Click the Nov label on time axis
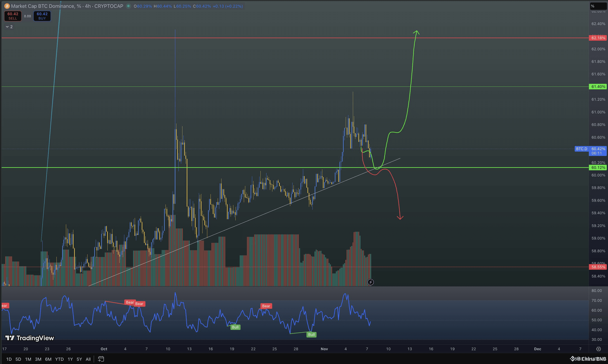The image size is (608, 364). [x=324, y=349]
